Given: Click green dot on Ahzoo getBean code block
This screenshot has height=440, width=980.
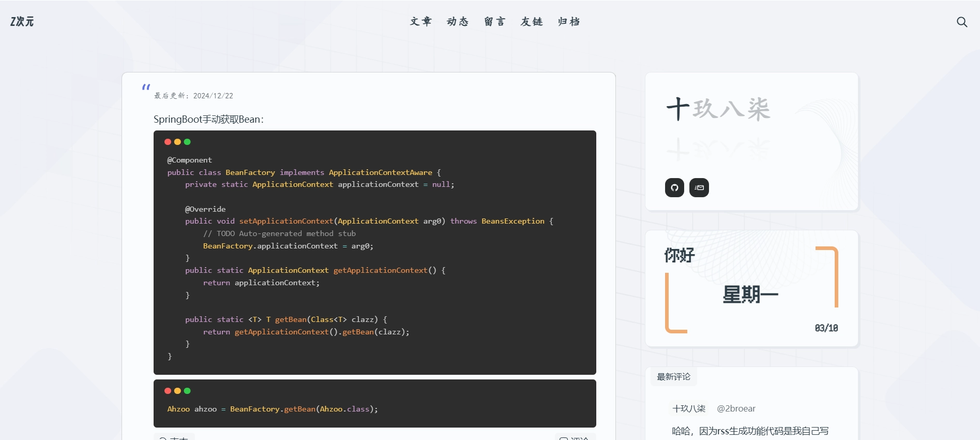Looking at the screenshot, I should [x=187, y=391].
